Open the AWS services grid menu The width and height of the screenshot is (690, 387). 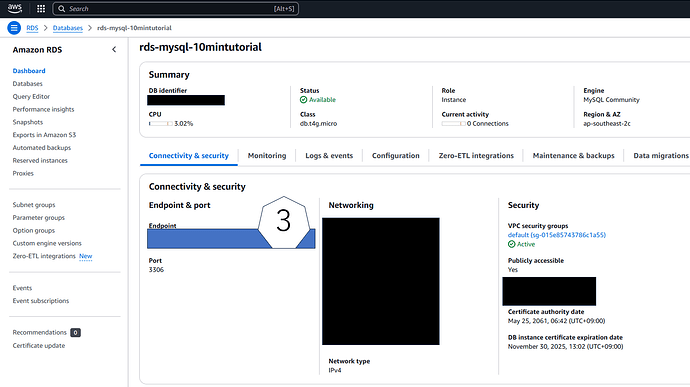[41, 8]
